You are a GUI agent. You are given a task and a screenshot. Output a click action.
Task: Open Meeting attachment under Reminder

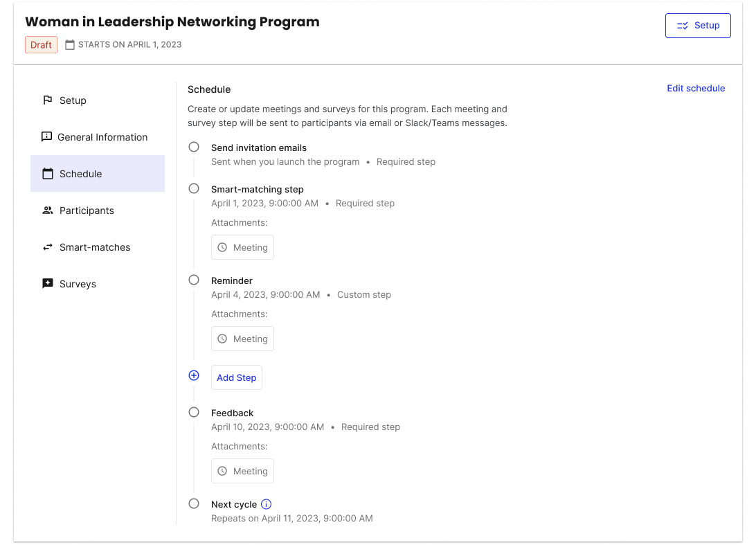pyautogui.click(x=242, y=339)
